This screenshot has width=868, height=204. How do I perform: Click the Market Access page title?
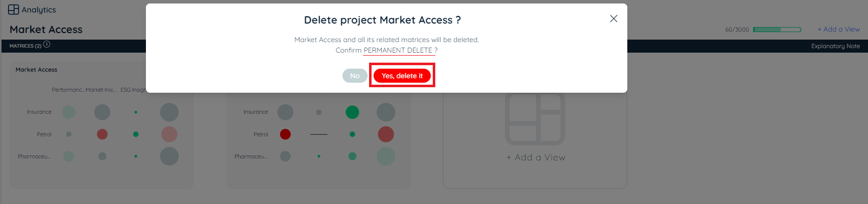point(46,30)
